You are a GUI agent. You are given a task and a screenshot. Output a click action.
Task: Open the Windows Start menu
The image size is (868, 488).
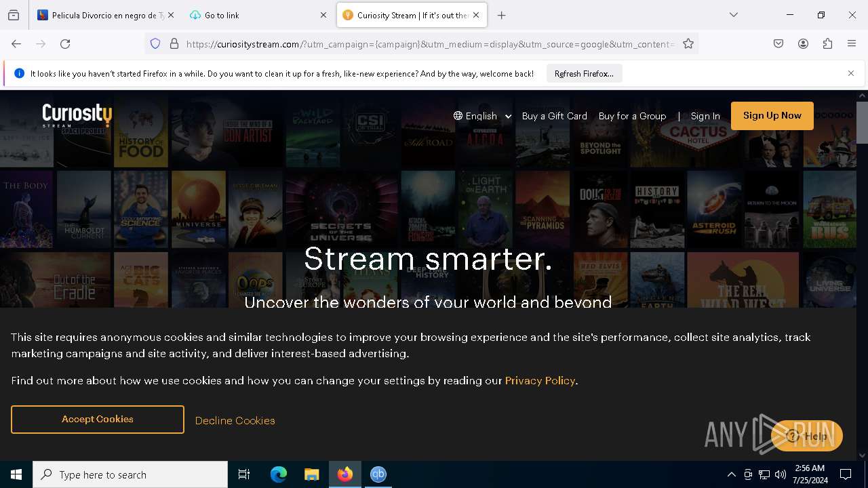pos(16,474)
